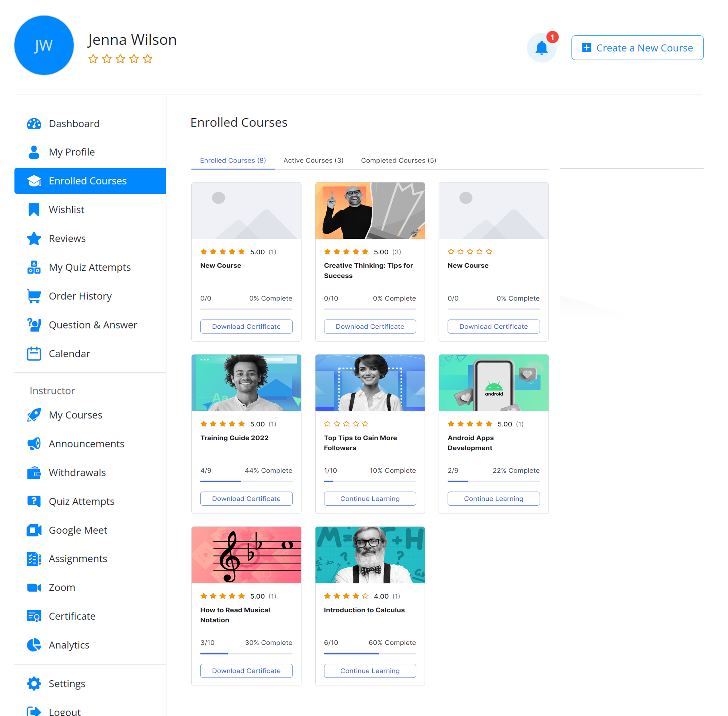
Task: Click the Google Meet camera icon
Action: tap(34, 530)
